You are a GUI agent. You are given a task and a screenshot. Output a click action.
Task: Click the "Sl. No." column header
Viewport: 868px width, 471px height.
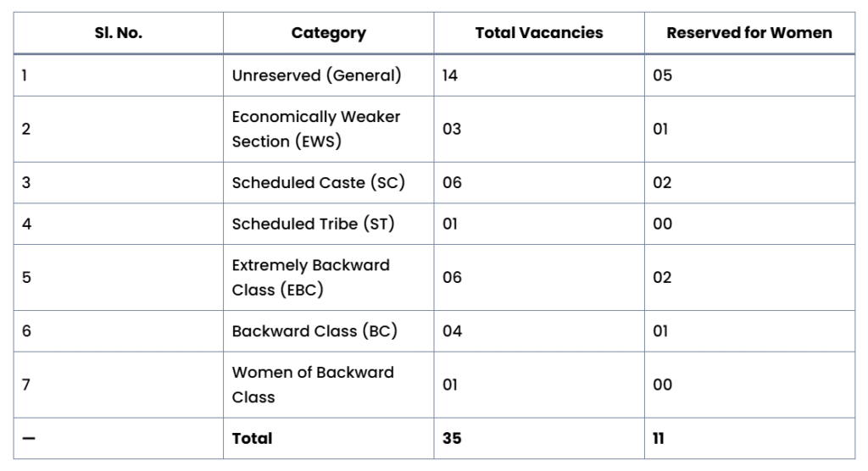coord(118,34)
